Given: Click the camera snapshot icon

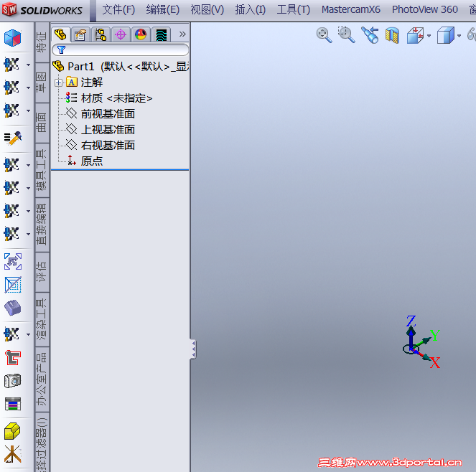Looking at the screenshot, I should (12, 380).
